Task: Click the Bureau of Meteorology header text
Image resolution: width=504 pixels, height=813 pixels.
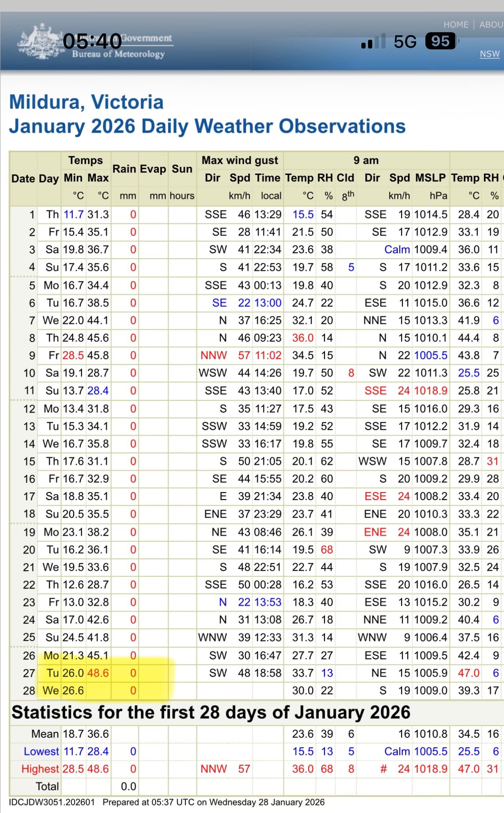Action: pos(118,54)
